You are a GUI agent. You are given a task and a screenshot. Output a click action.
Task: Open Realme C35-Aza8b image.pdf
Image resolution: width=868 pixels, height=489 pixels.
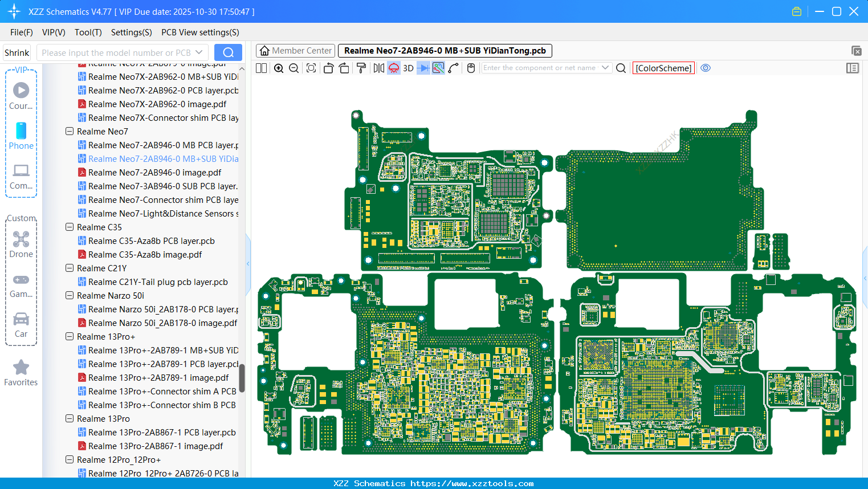coord(140,254)
